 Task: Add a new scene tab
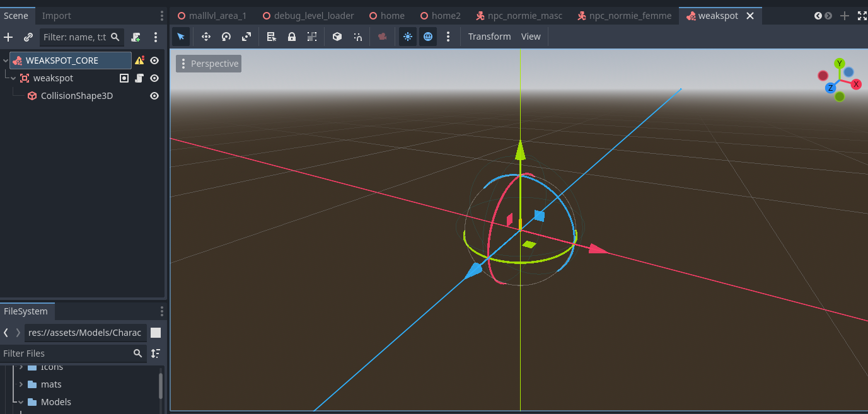point(845,16)
